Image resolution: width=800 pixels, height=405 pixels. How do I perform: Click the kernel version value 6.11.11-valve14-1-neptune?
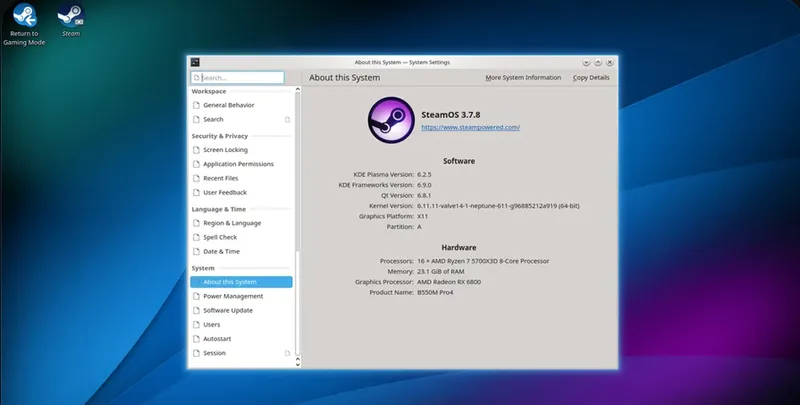tap(498, 206)
